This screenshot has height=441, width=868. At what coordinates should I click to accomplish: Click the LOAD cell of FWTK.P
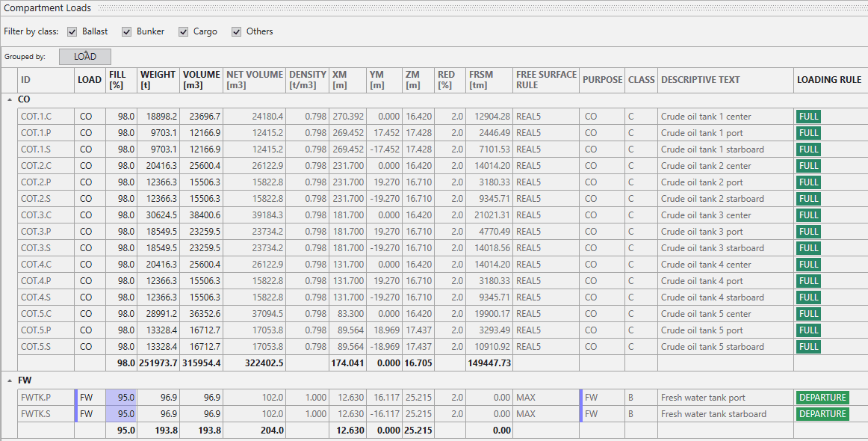point(90,398)
